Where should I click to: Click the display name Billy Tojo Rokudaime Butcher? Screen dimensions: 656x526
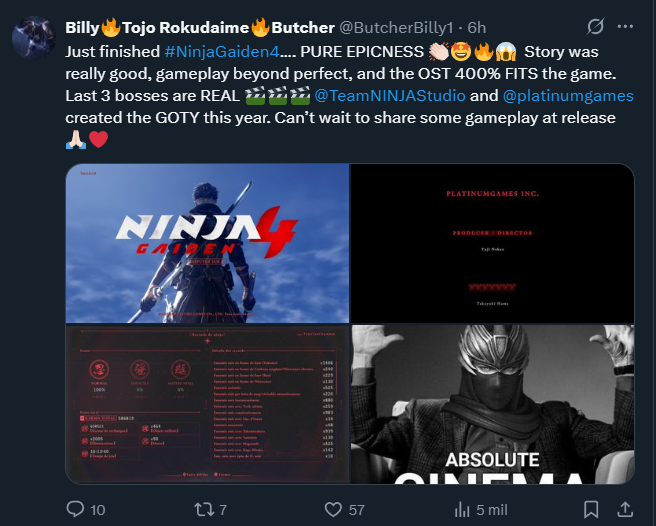[x=200, y=28]
